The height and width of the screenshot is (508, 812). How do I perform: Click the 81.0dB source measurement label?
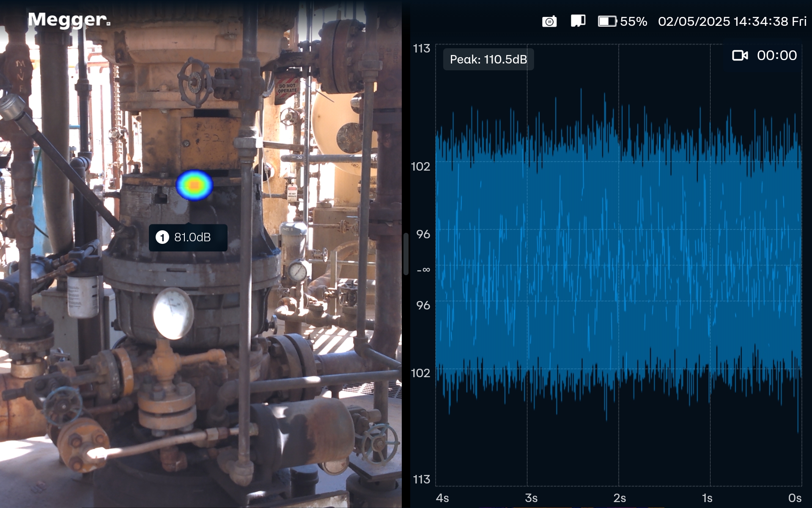coord(192,237)
